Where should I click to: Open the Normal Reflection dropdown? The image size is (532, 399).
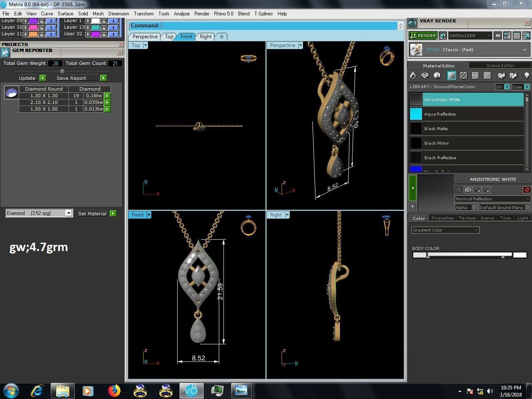tap(493, 199)
